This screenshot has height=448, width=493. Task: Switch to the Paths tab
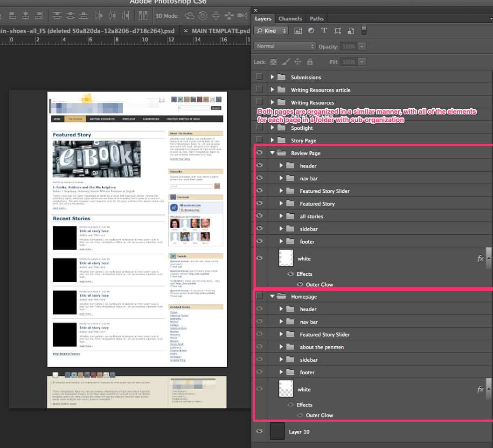point(317,19)
